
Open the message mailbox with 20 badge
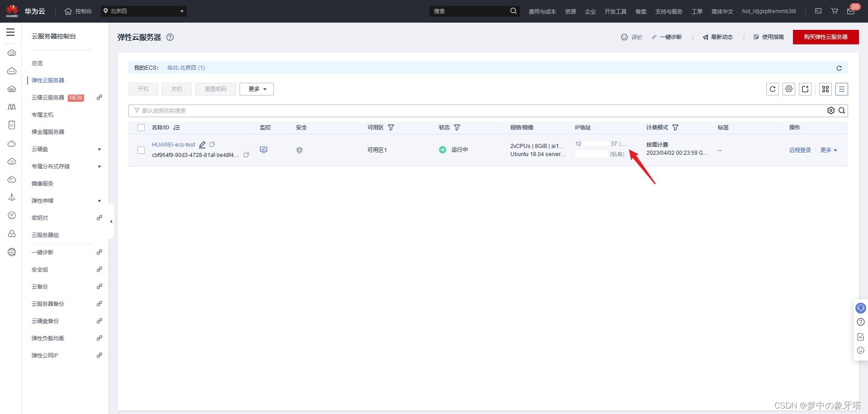[x=851, y=11]
